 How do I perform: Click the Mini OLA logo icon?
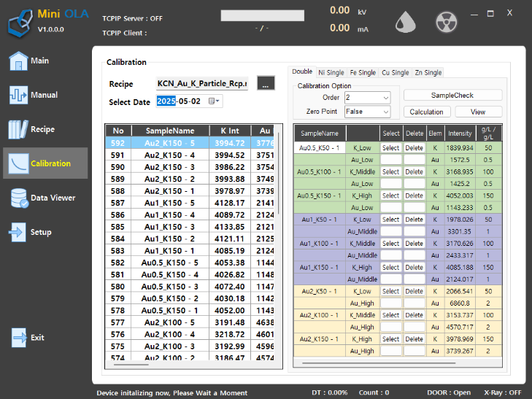20,23
